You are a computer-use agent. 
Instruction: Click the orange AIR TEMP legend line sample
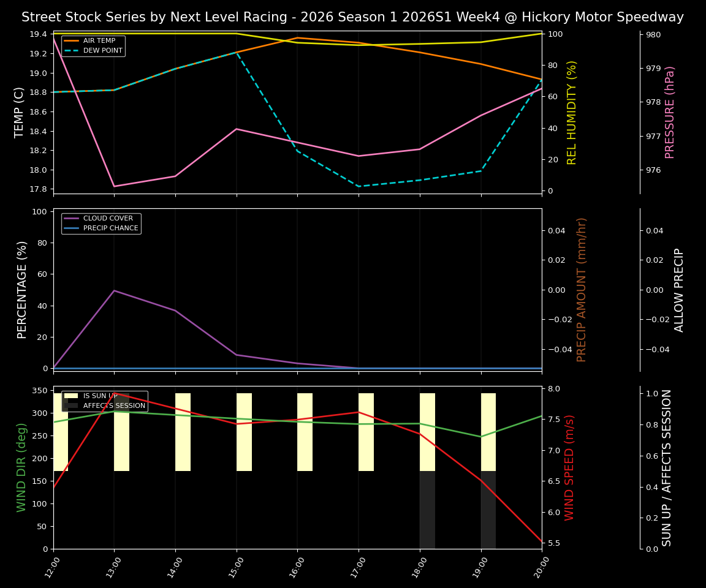click(72, 40)
